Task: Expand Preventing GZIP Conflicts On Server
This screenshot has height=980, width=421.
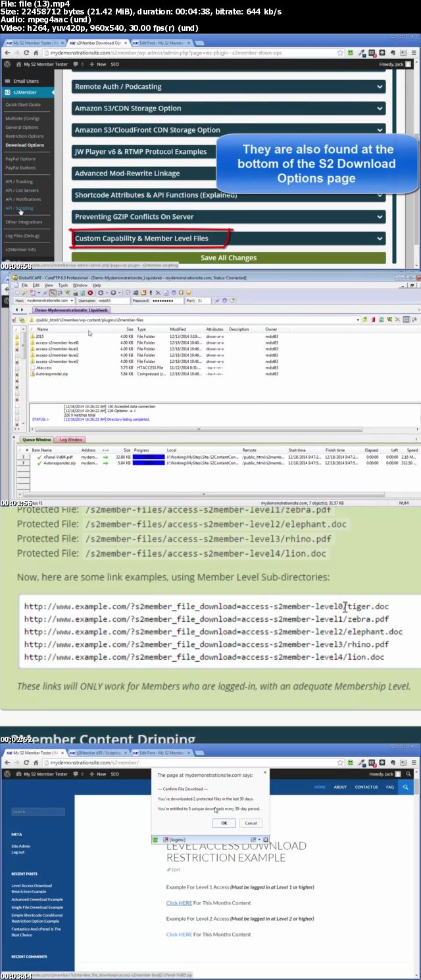Action: (228, 216)
